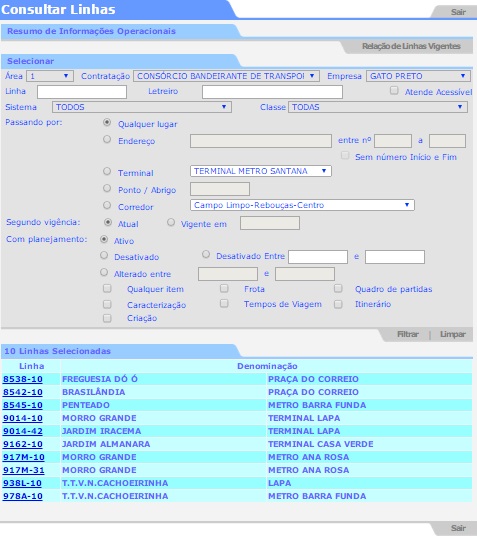Image resolution: width=477 pixels, height=539 pixels.
Task: Check the Itinerário checkbox
Action: [x=338, y=304]
